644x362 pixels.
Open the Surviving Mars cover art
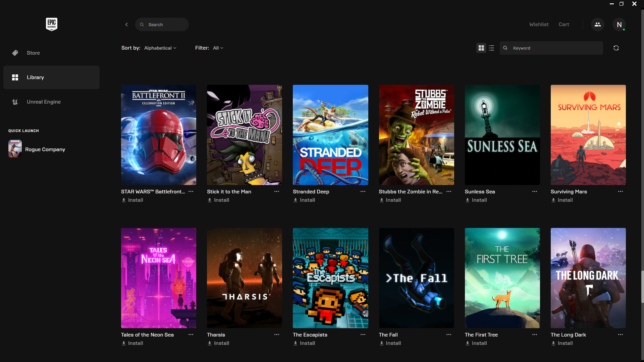click(x=588, y=135)
